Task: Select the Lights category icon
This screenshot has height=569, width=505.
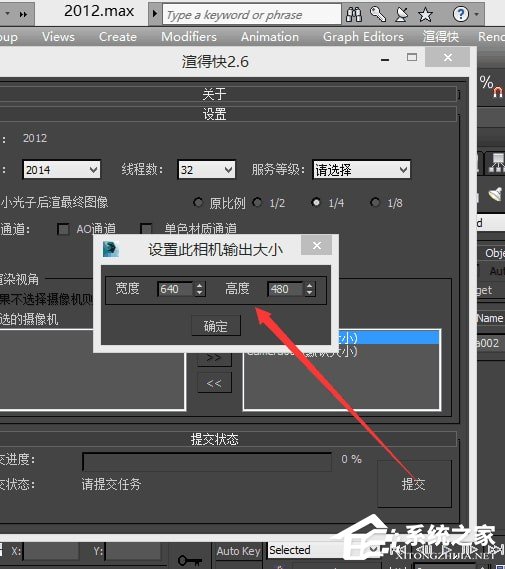Action: tap(495, 194)
